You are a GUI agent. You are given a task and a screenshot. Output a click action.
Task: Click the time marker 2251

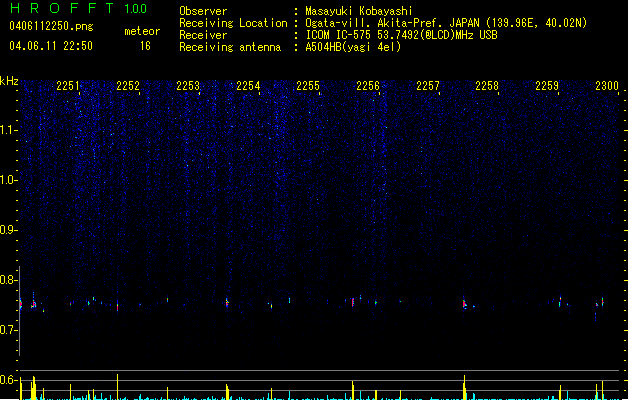click(x=68, y=86)
